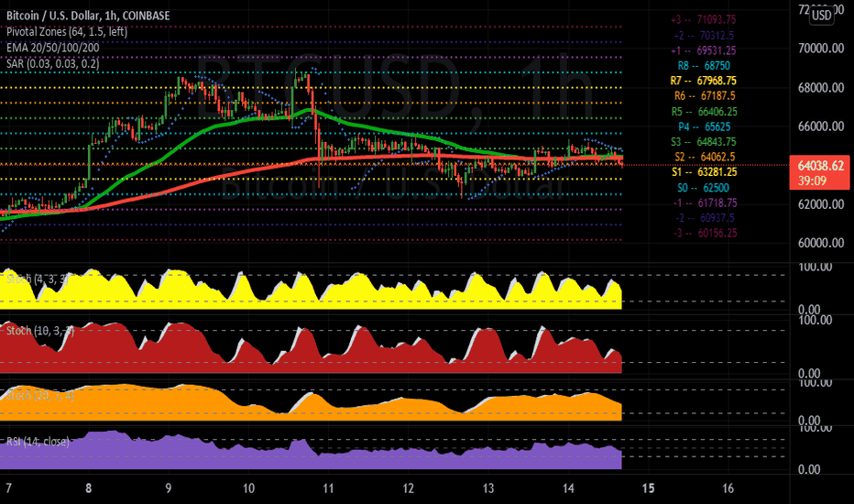Click pivot label -1 -- 61718.75
Image resolution: width=854 pixels, height=504 pixels.
coord(705,203)
